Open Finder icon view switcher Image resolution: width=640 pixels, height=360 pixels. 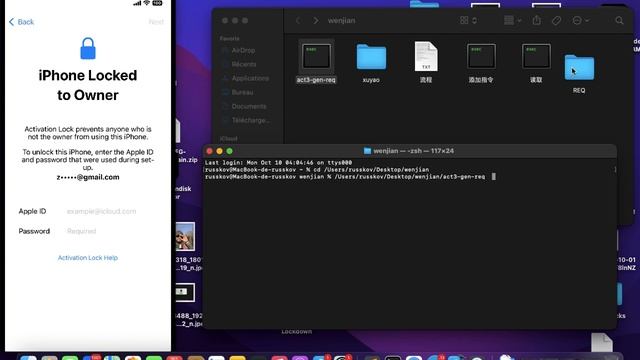pos(468,20)
